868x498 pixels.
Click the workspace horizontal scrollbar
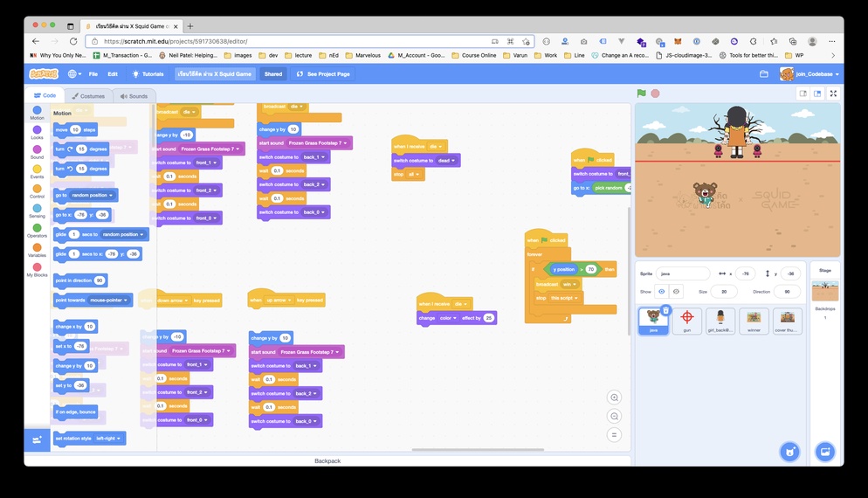pos(478,449)
